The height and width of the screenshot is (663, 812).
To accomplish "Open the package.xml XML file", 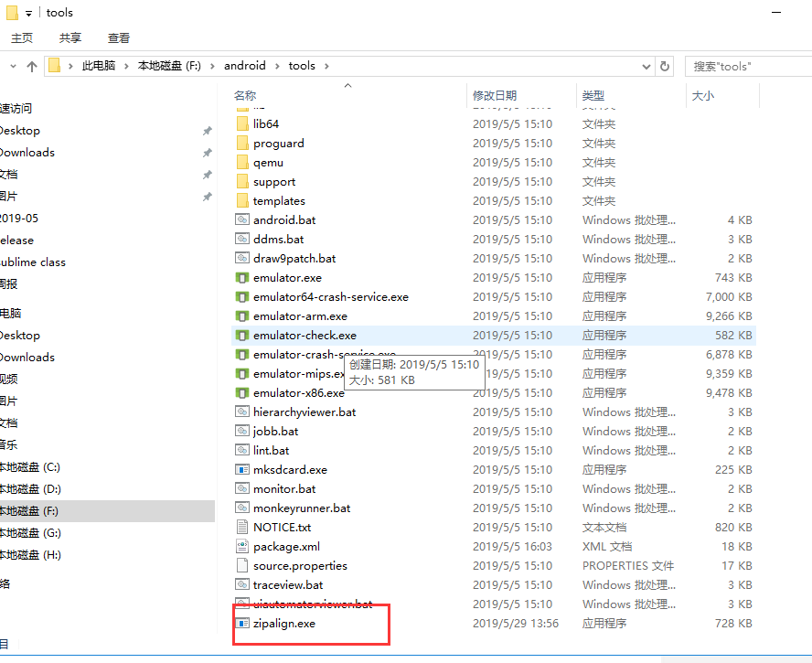I will 286,546.
